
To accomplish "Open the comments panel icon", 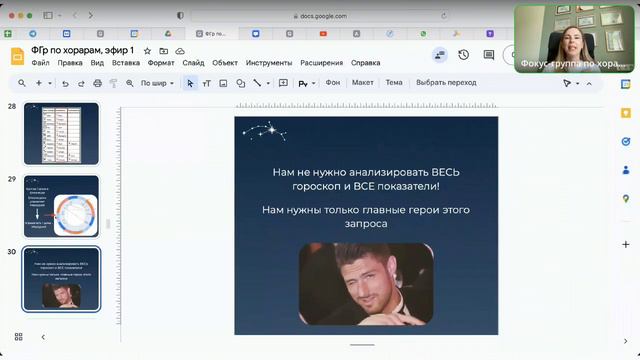I will coord(489,55).
